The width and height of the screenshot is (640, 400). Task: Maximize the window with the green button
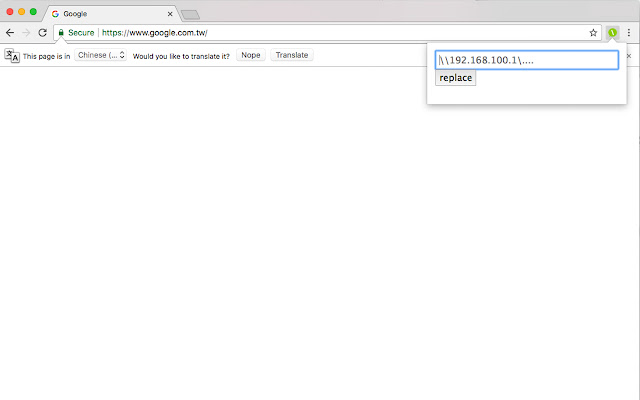click(33, 11)
